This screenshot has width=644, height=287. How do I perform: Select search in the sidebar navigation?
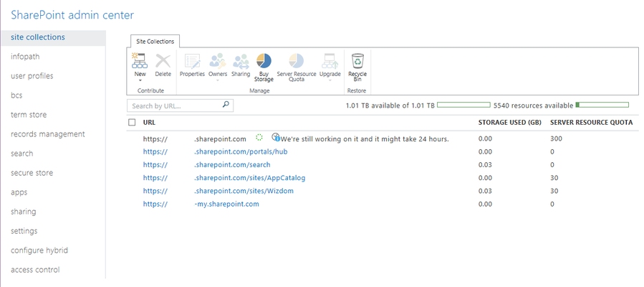click(x=21, y=154)
